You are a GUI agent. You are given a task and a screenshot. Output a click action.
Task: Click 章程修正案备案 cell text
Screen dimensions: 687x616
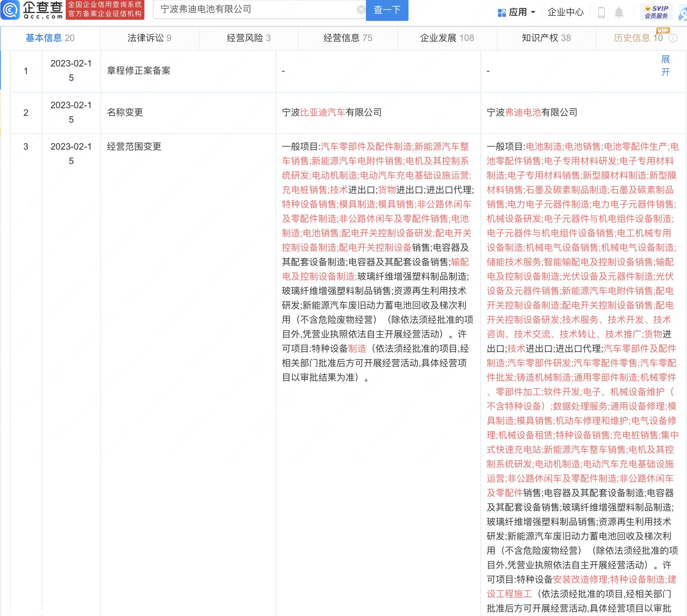139,71
